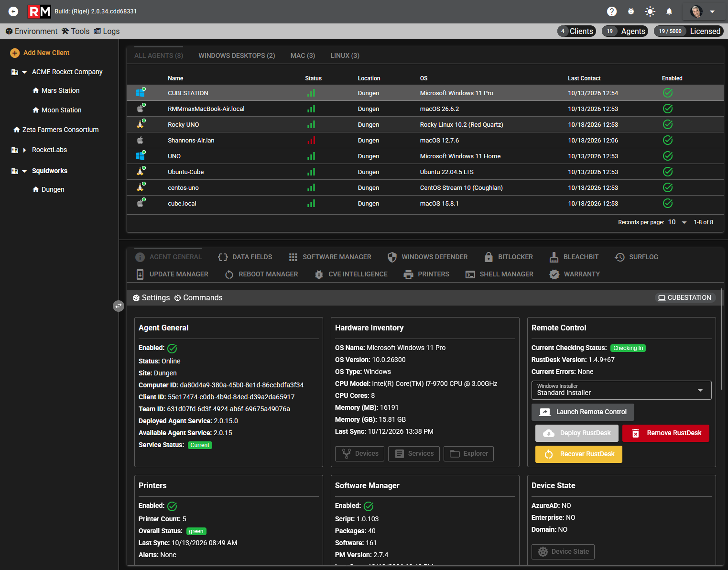Image resolution: width=728 pixels, height=570 pixels.
Task: Toggle Enabled check in Printers card
Action: (x=172, y=506)
